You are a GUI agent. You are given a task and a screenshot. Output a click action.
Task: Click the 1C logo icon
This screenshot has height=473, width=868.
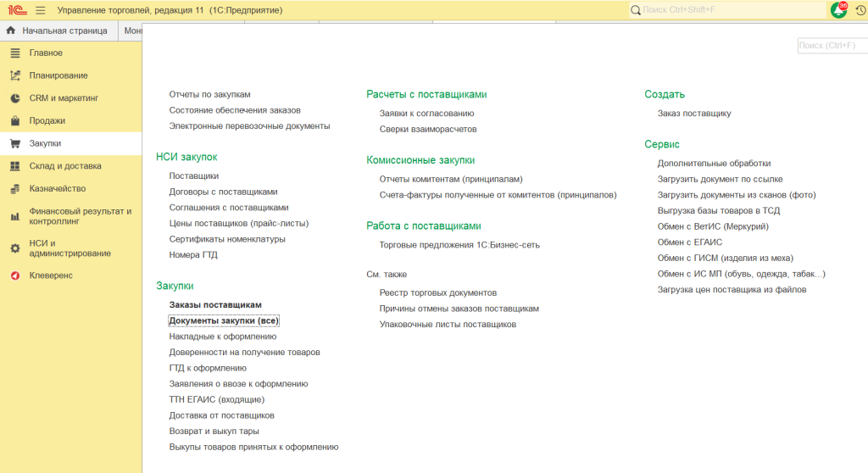[x=17, y=10]
